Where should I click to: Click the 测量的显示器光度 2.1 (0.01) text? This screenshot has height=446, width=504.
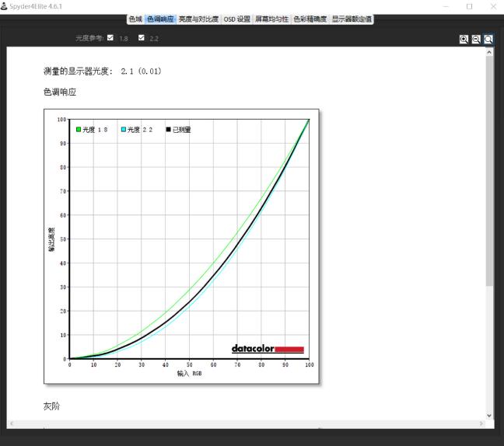coord(103,71)
